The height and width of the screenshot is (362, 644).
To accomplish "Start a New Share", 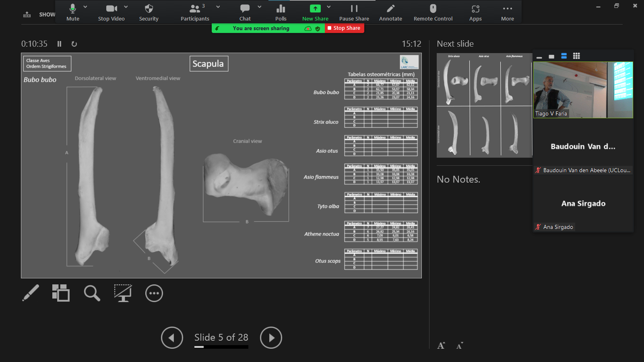I will (316, 12).
